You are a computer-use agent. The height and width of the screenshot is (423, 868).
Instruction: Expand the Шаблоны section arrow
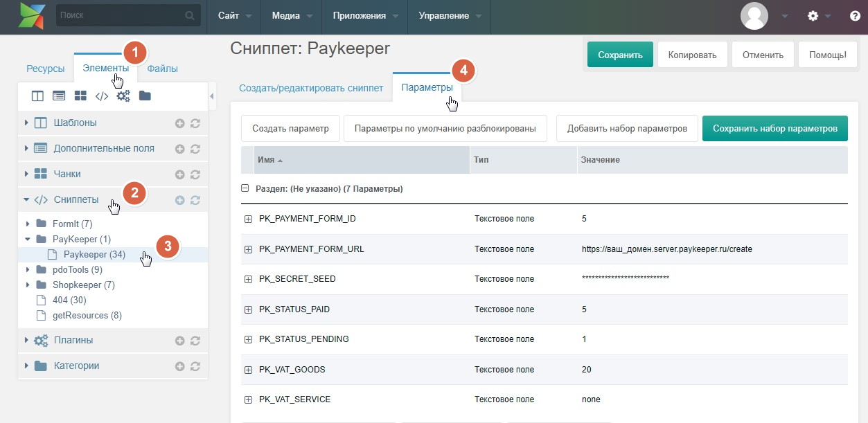[26, 123]
